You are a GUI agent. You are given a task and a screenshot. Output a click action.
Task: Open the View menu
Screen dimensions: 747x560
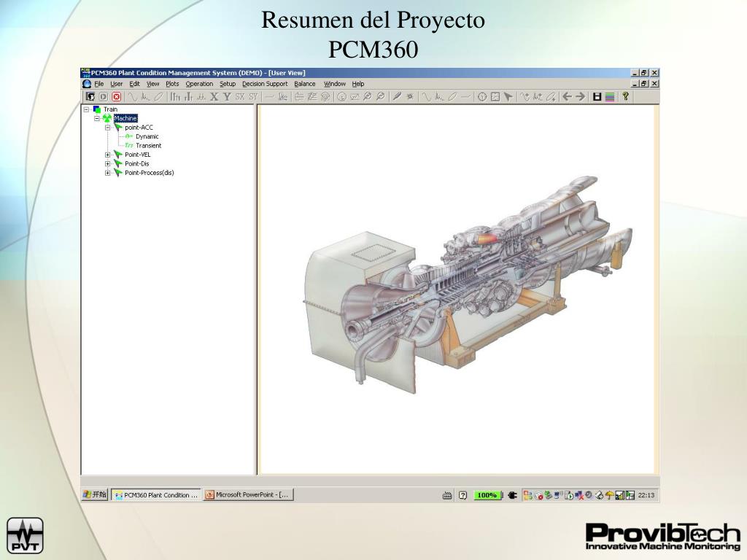[152, 84]
